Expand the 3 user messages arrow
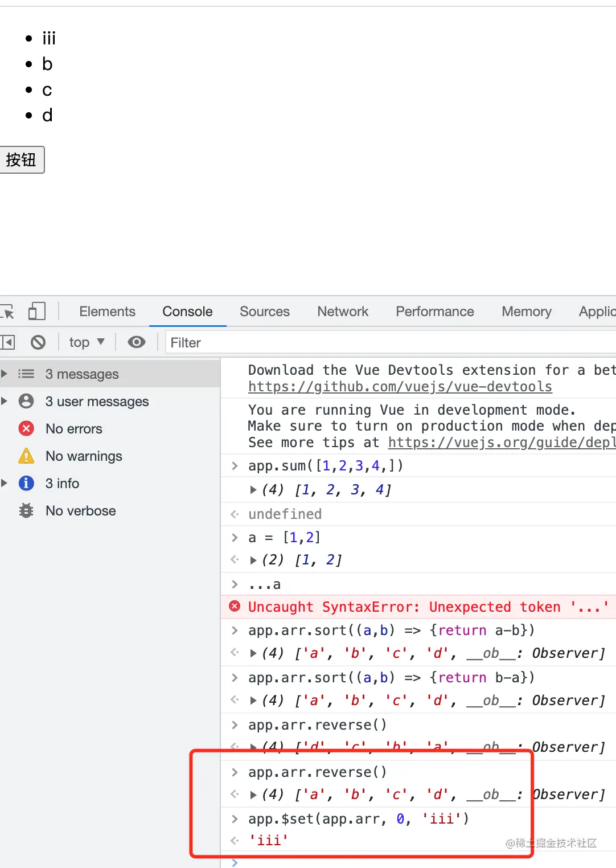Image resolution: width=616 pixels, height=868 pixels. pos(5,401)
